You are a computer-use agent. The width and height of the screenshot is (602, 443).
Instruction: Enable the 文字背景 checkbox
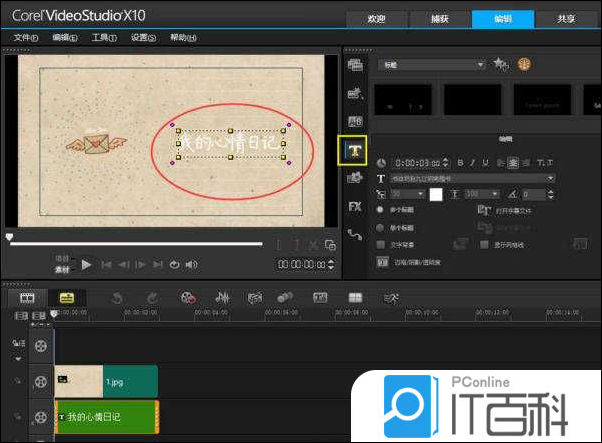pyautogui.click(x=381, y=243)
